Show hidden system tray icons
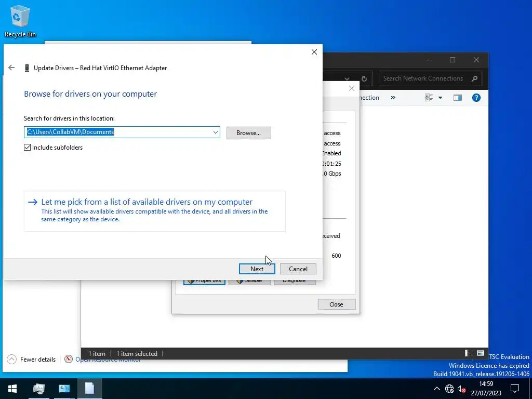Viewport: 532px width, 399px height. 436,389
